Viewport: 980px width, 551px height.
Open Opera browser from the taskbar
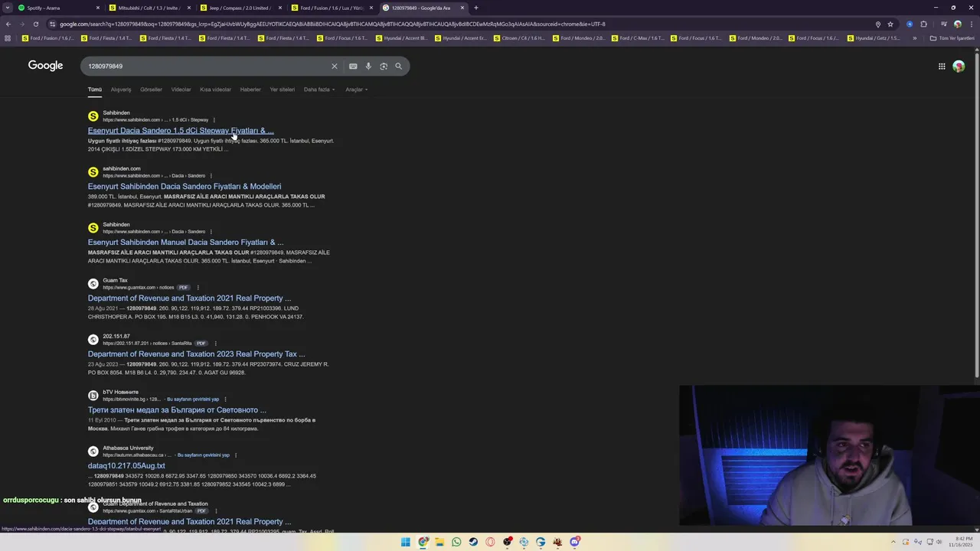click(490, 542)
